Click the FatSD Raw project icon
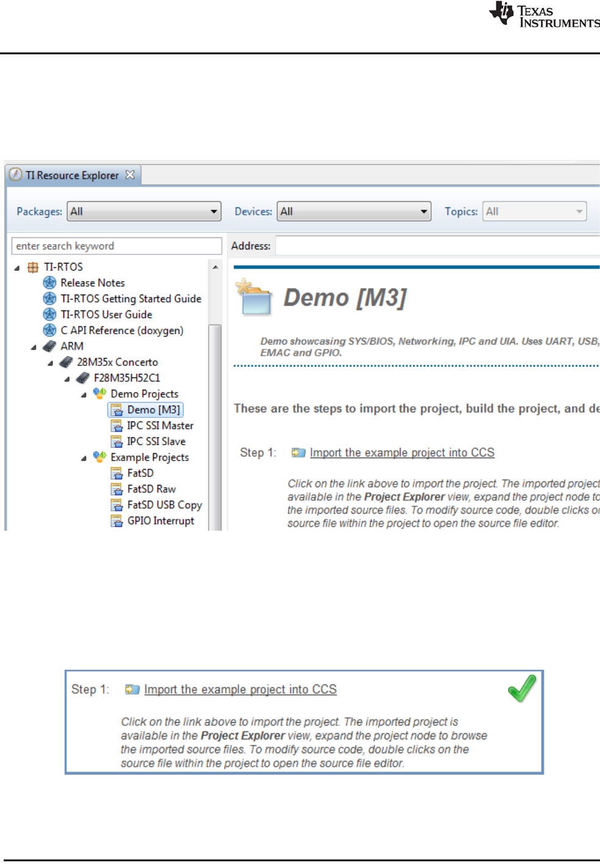This screenshot has height=868, width=600. (116, 489)
